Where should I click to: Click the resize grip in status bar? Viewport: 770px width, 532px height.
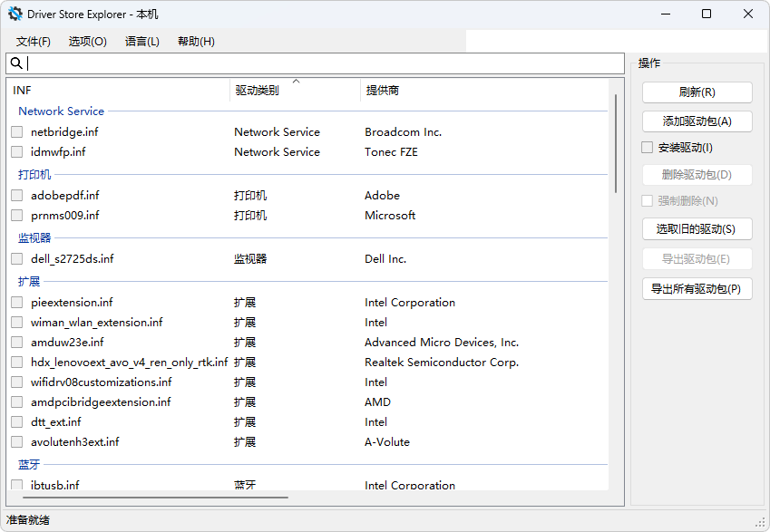click(x=760, y=522)
